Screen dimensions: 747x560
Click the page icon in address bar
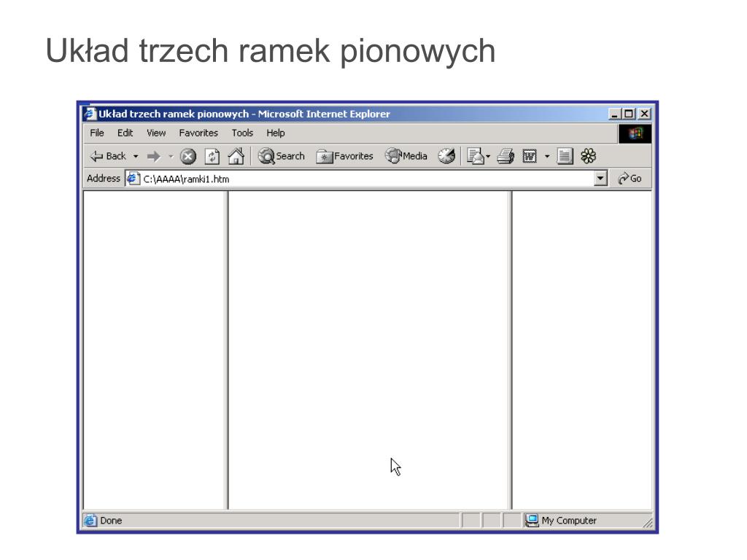click(x=133, y=179)
